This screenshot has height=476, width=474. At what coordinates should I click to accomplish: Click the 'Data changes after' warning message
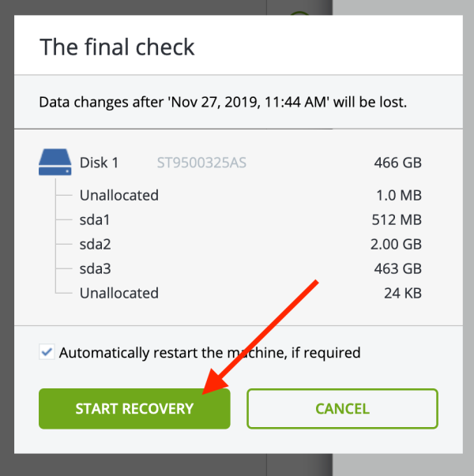coord(223,102)
